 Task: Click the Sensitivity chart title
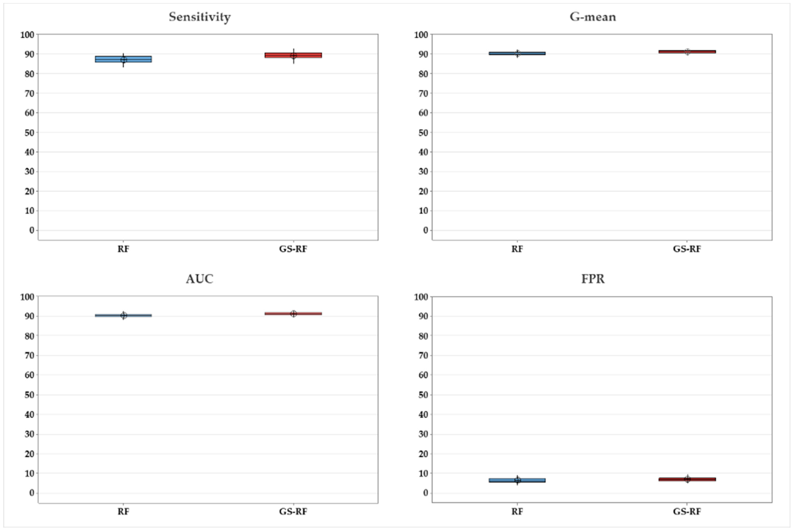point(199,17)
